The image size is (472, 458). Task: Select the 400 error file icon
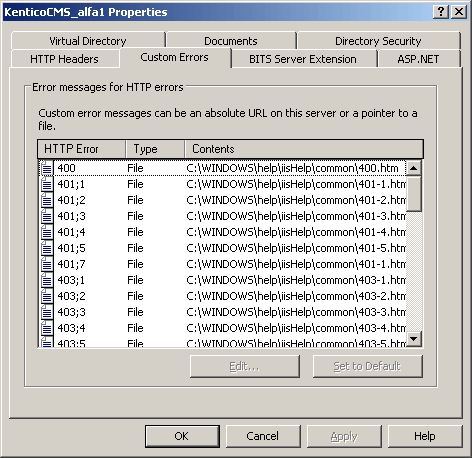point(47,168)
